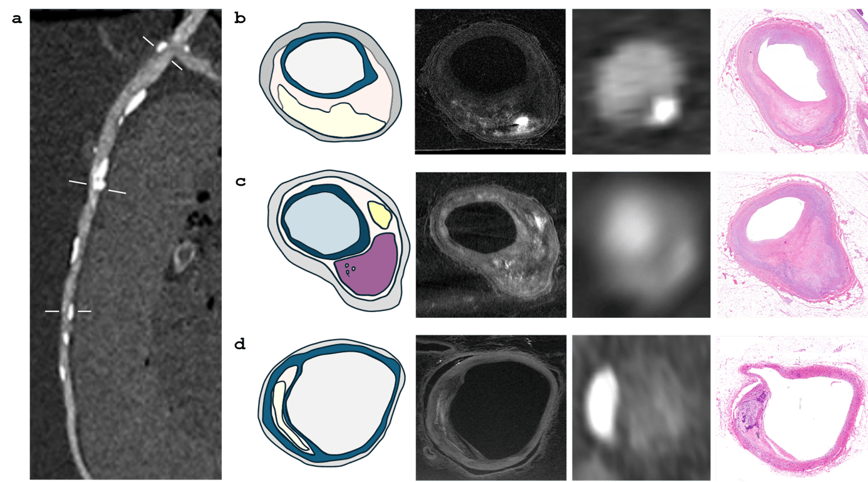Click the panel label "c"
The height and width of the screenshot is (482, 868).
[x=240, y=183]
